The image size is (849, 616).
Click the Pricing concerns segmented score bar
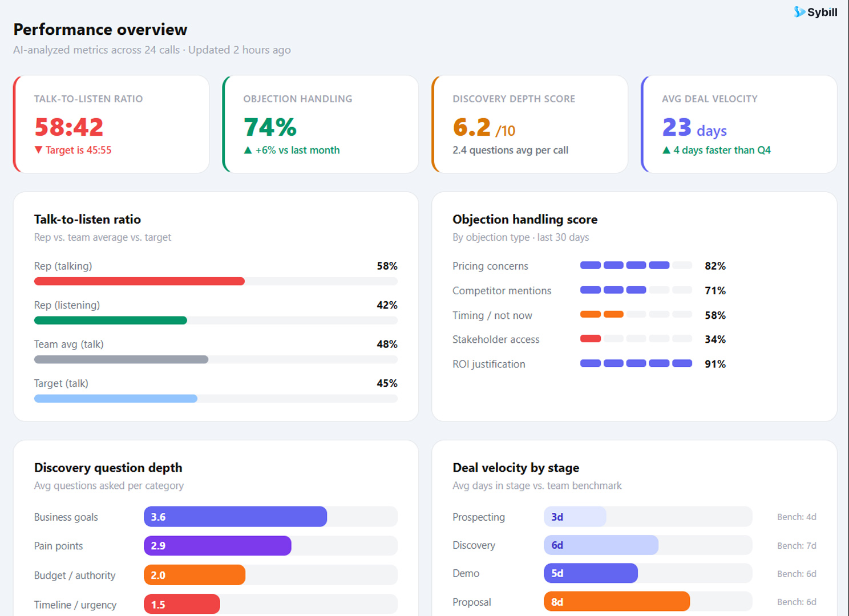[x=636, y=265]
